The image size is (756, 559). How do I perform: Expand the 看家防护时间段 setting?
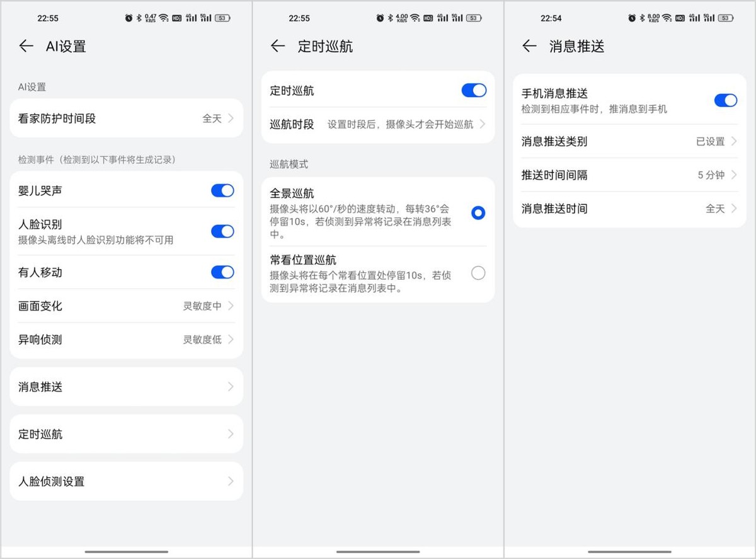(126, 118)
